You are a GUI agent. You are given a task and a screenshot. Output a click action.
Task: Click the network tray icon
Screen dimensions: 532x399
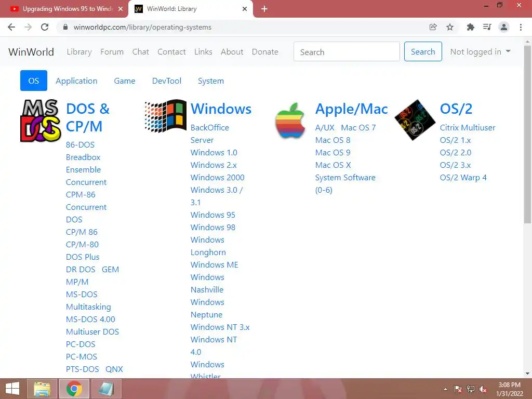pyautogui.click(x=471, y=389)
